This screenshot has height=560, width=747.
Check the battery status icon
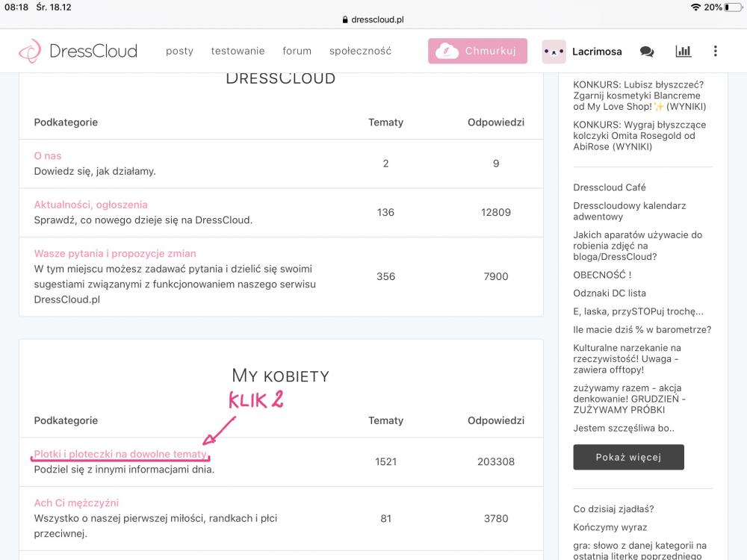pyautogui.click(x=732, y=7)
